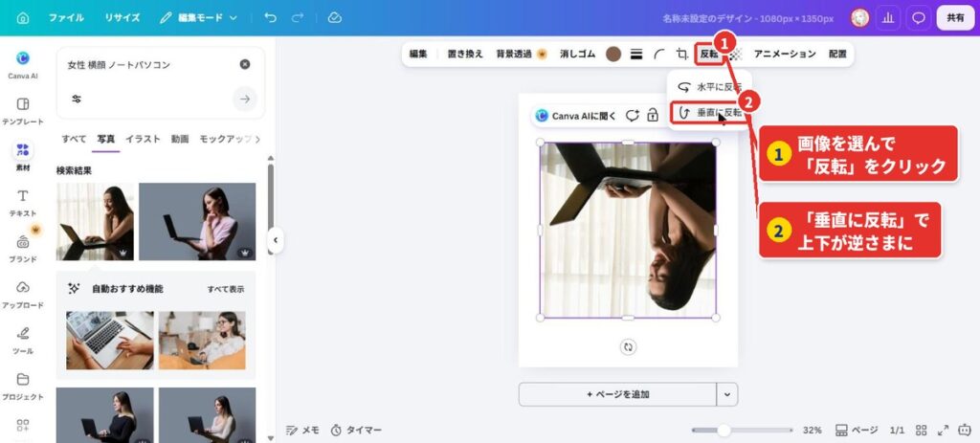
Task: Click the 共有 share button
Action: tap(955, 18)
